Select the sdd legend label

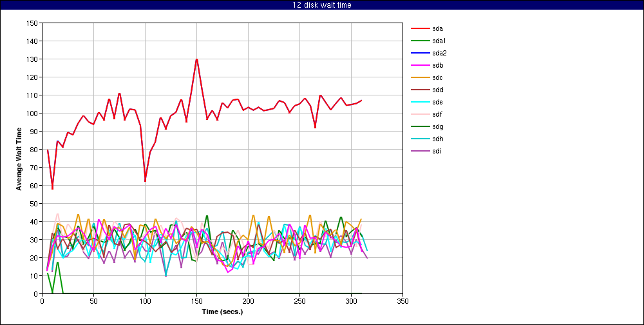click(437, 90)
